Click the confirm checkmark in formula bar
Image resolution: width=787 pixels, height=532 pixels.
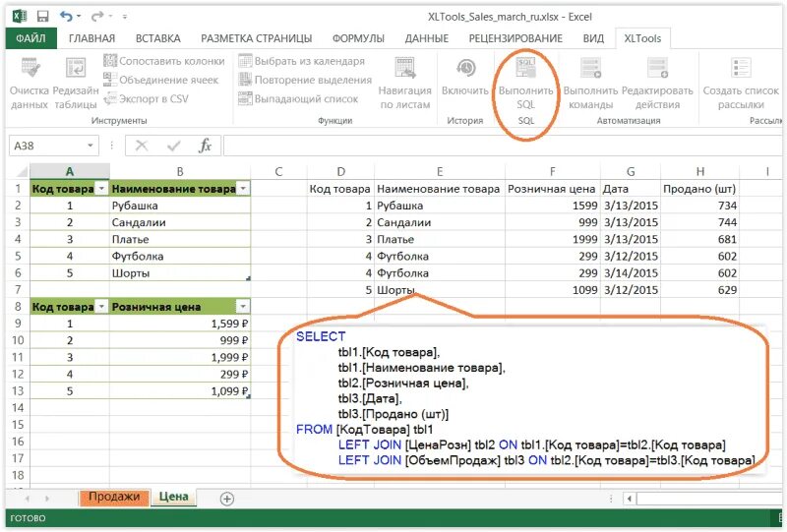pyautogui.click(x=174, y=147)
